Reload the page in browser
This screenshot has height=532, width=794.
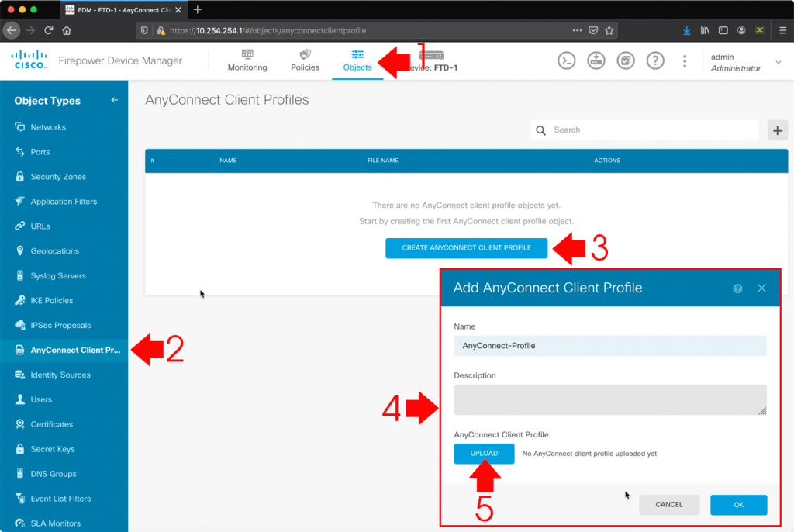point(49,30)
